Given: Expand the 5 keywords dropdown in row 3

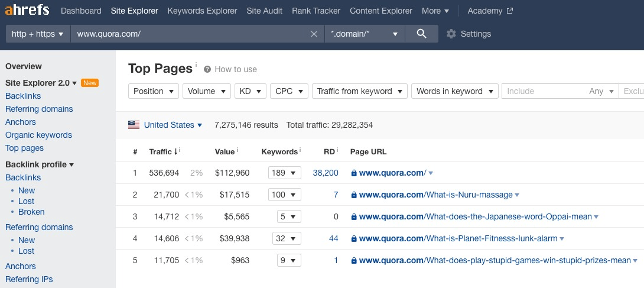Looking at the screenshot, I should (x=289, y=216).
